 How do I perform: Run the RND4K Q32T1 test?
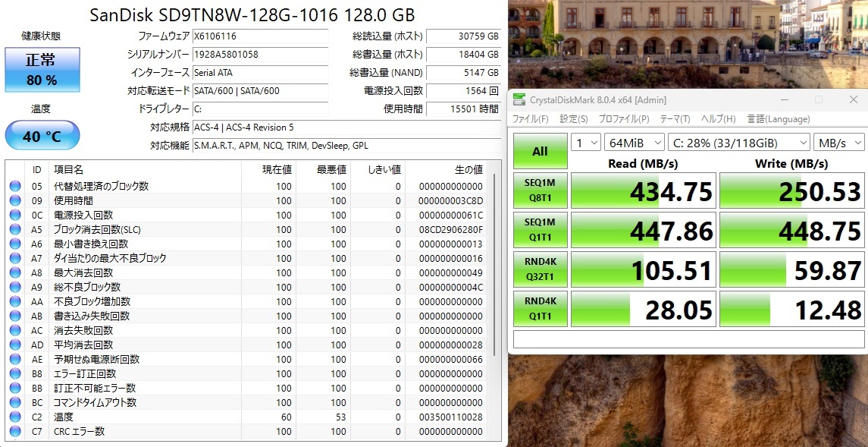(540, 269)
